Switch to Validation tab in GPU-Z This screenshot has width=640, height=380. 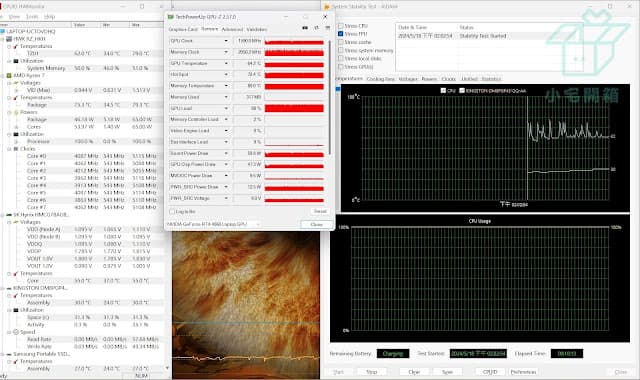click(x=257, y=29)
